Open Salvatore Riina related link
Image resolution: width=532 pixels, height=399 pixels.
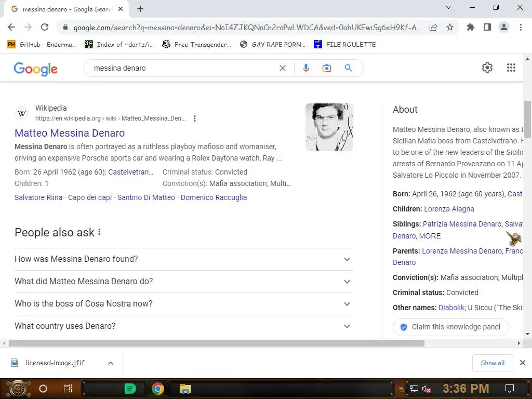38,197
